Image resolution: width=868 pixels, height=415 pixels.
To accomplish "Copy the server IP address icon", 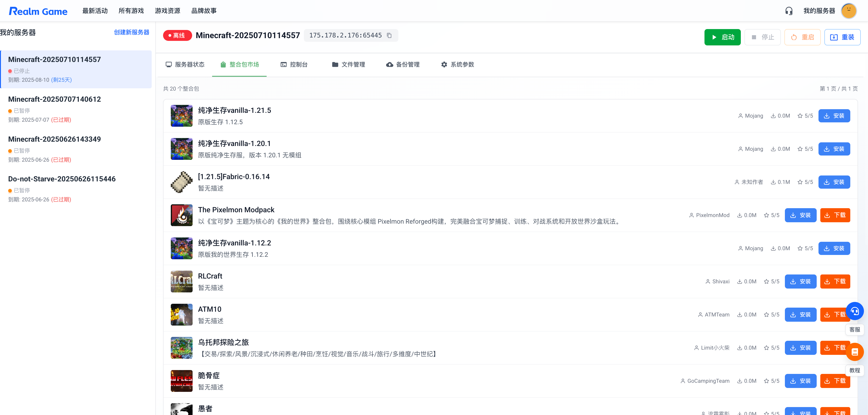I will 389,35.
